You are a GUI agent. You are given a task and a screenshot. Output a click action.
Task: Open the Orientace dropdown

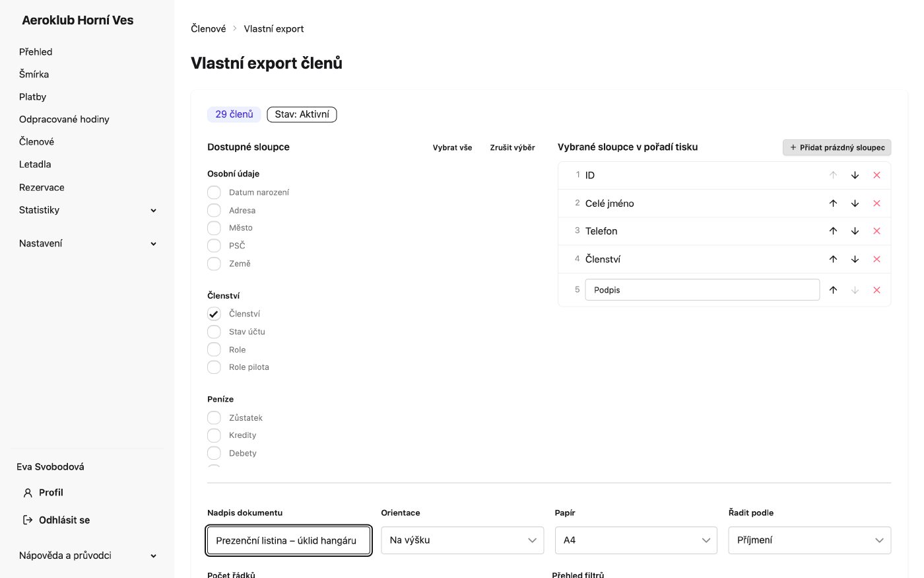(463, 540)
